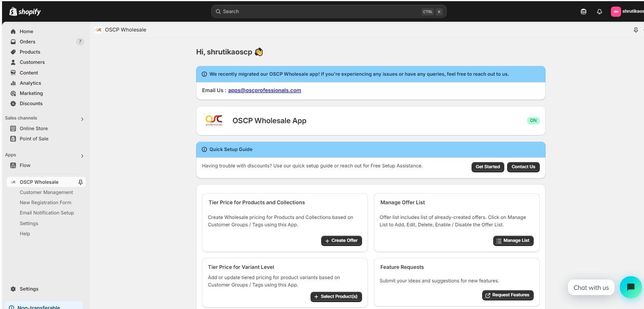
Task: Click the info icon beside Quick Setup Guide
Action: point(204,149)
